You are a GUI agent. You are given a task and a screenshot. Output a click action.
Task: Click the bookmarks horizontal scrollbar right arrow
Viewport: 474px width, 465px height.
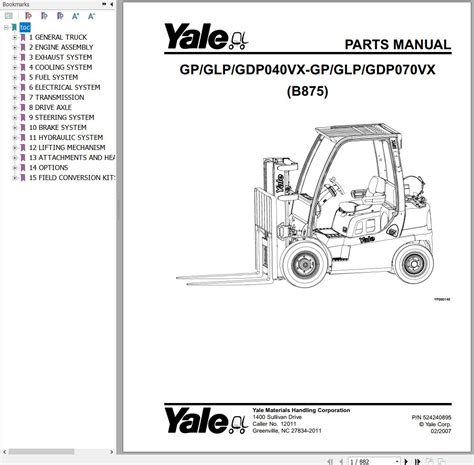pos(111,452)
